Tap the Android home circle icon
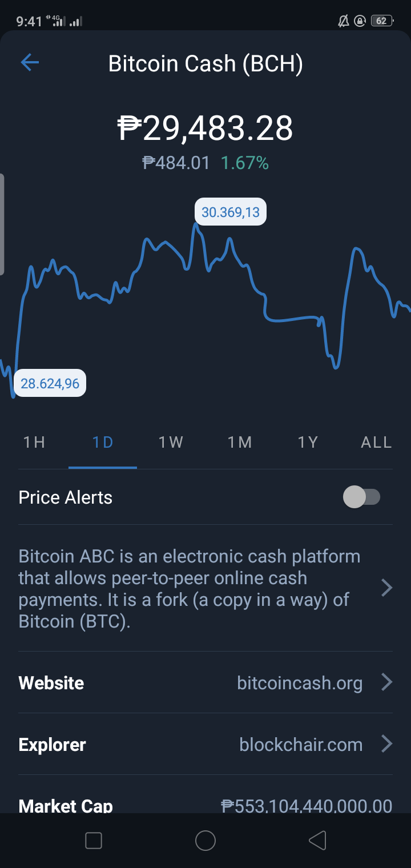Image resolution: width=411 pixels, height=868 pixels. click(205, 841)
